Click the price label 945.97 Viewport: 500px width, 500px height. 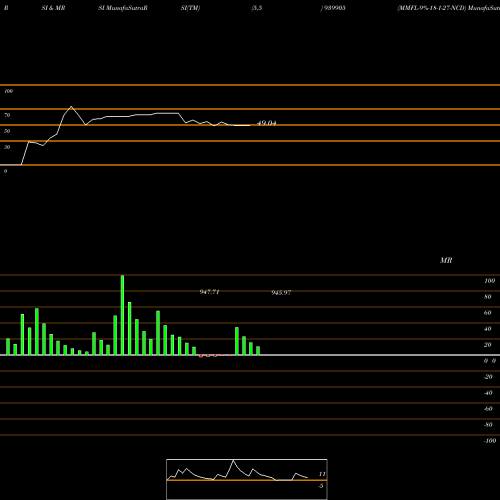pyautogui.click(x=281, y=293)
